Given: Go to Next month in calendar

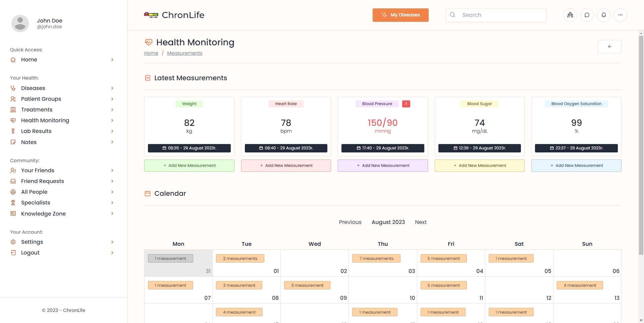Looking at the screenshot, I should tap(421, 222).
